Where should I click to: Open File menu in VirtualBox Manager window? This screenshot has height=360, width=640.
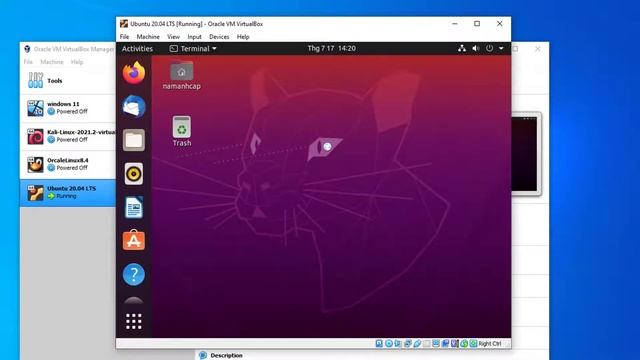[28, 62]
